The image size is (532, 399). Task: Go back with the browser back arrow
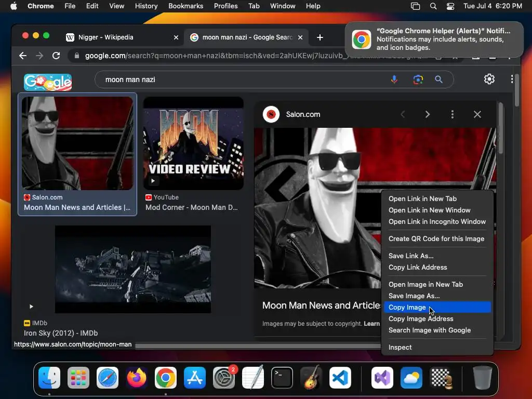[23, 56]
